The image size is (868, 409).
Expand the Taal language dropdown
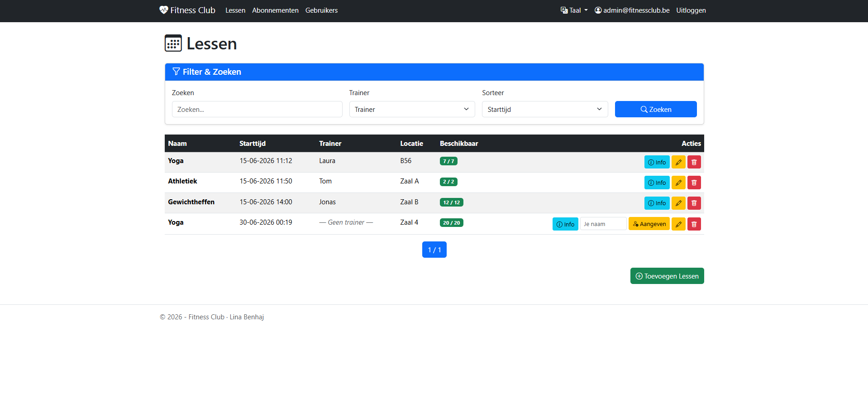[574, 10]
